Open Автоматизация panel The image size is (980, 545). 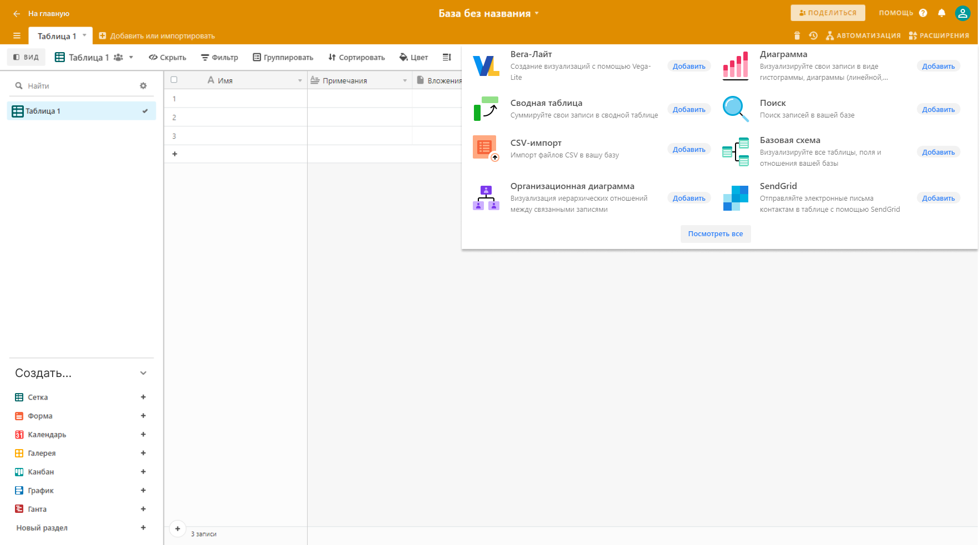point(863,35)
